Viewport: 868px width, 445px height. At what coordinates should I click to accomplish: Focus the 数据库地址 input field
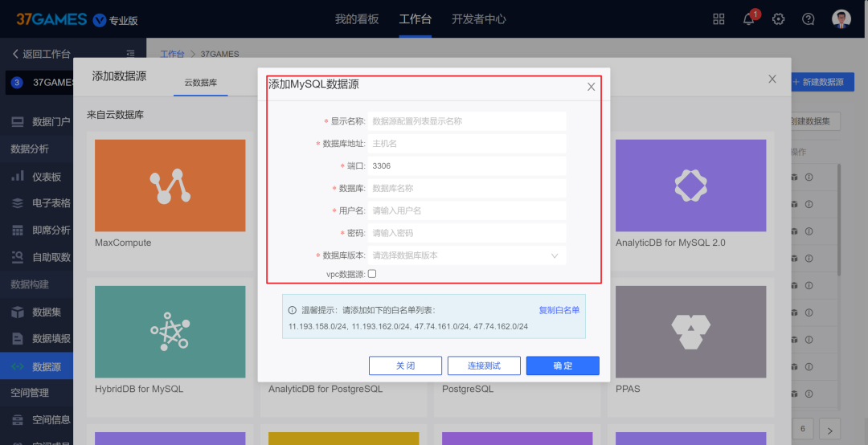(467, 143)
